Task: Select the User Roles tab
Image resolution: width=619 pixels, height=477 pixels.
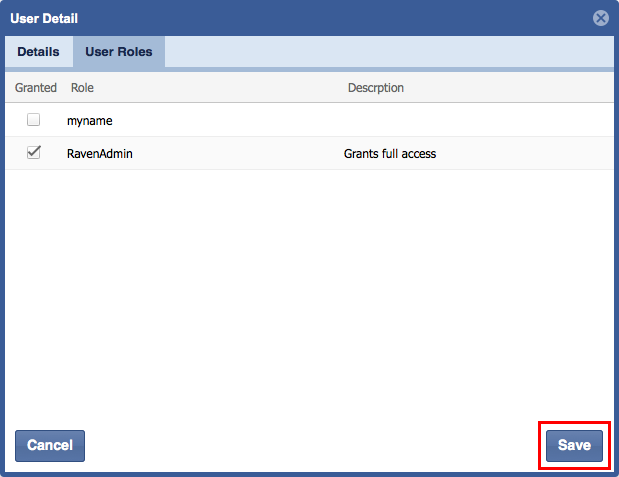Action: [x=119, y=52]
